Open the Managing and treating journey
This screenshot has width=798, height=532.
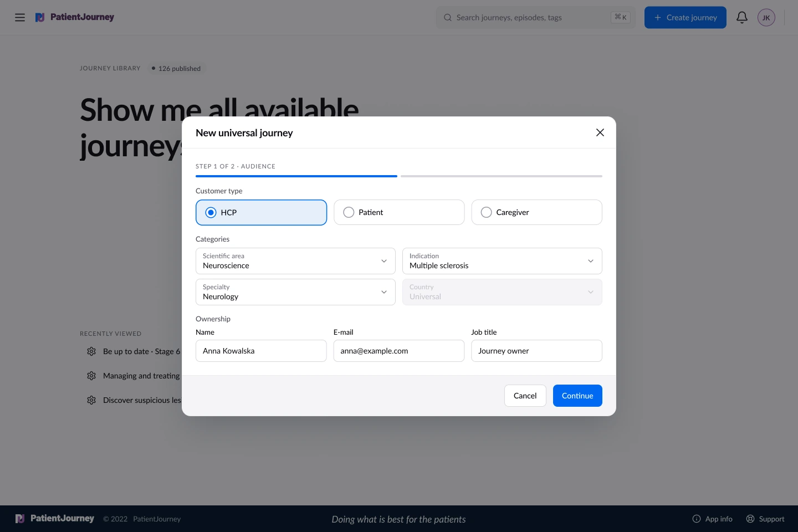tap(141, 376)
